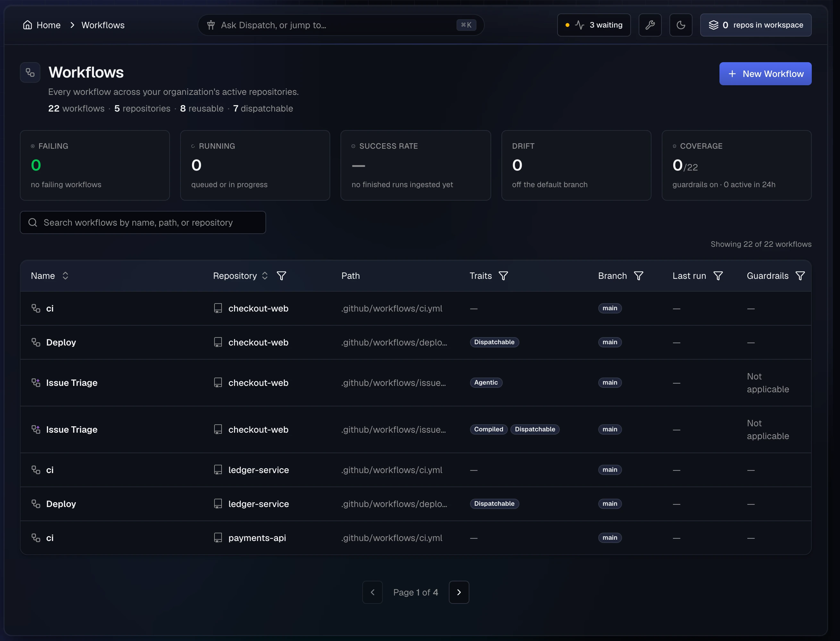Select the DRIFT stat card
Screen dimensions: 840x641
(x=576, y=165)
